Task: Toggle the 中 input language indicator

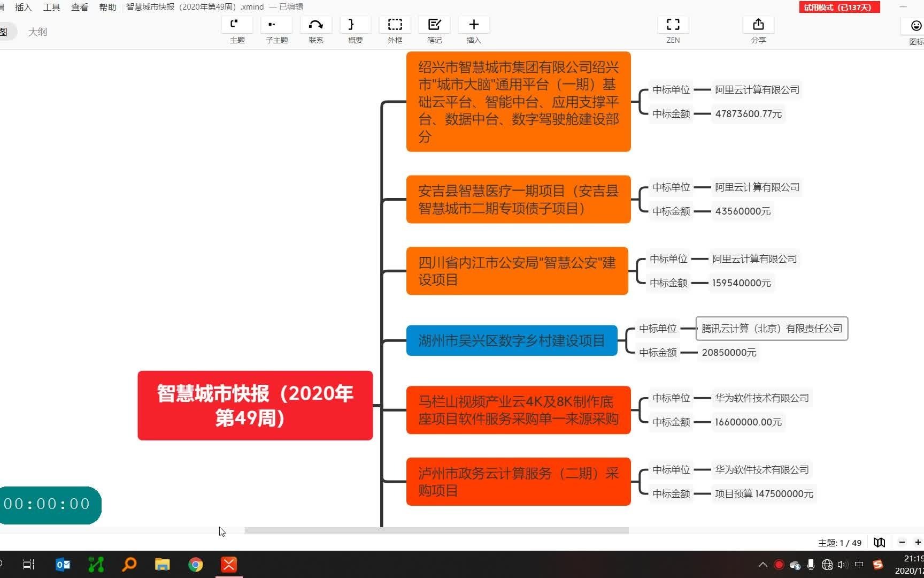Action: click(859, 565)
